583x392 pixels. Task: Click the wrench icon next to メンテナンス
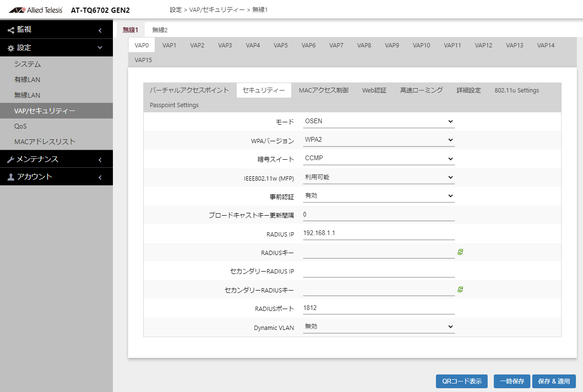tap(11, 159)
